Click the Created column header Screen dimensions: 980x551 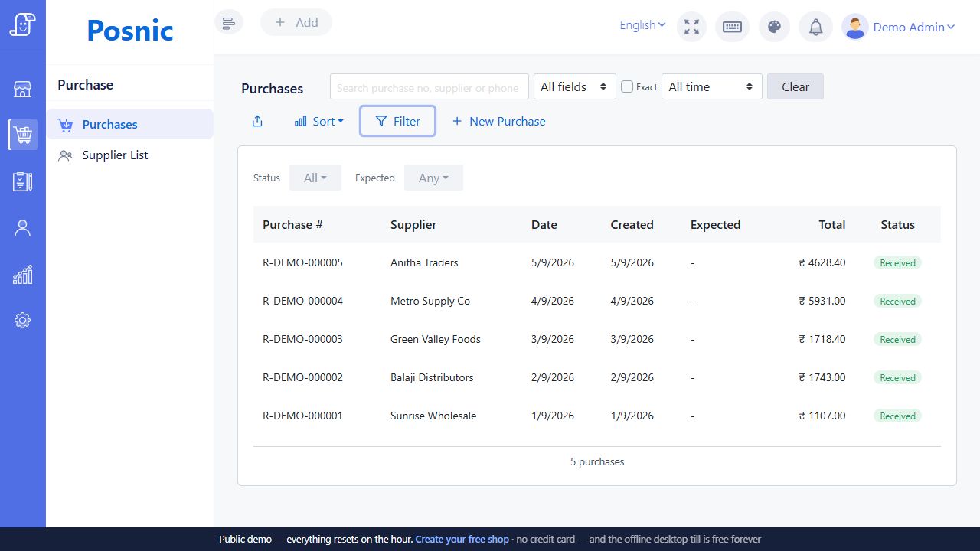(632, 224)
